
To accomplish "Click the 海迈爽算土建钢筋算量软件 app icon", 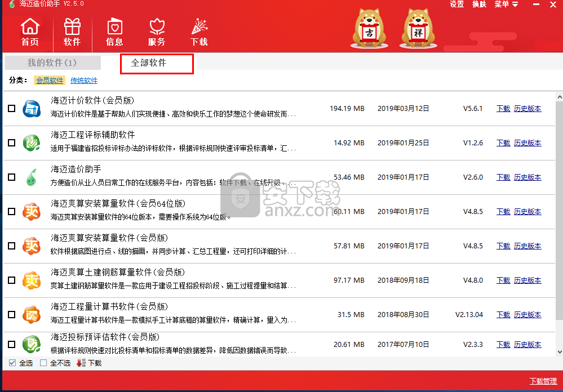I will [x=32, y=280].
